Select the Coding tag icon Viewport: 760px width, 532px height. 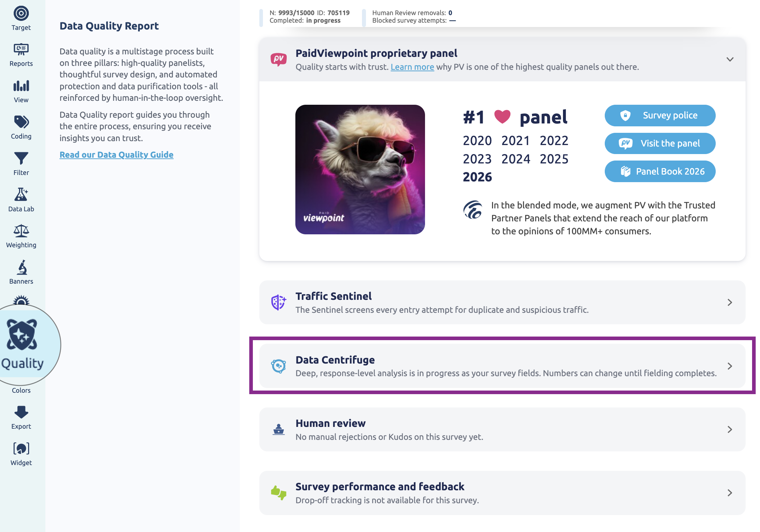pyautogui.click(x=21, y=122)
